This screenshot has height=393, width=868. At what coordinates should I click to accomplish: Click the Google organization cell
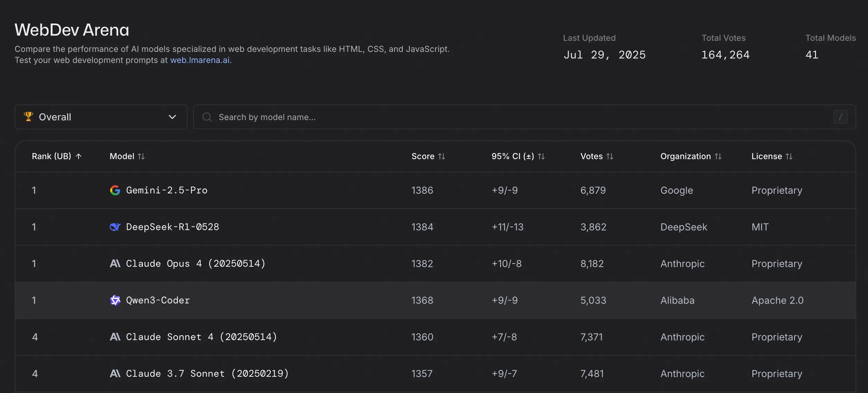click(677, 191)
